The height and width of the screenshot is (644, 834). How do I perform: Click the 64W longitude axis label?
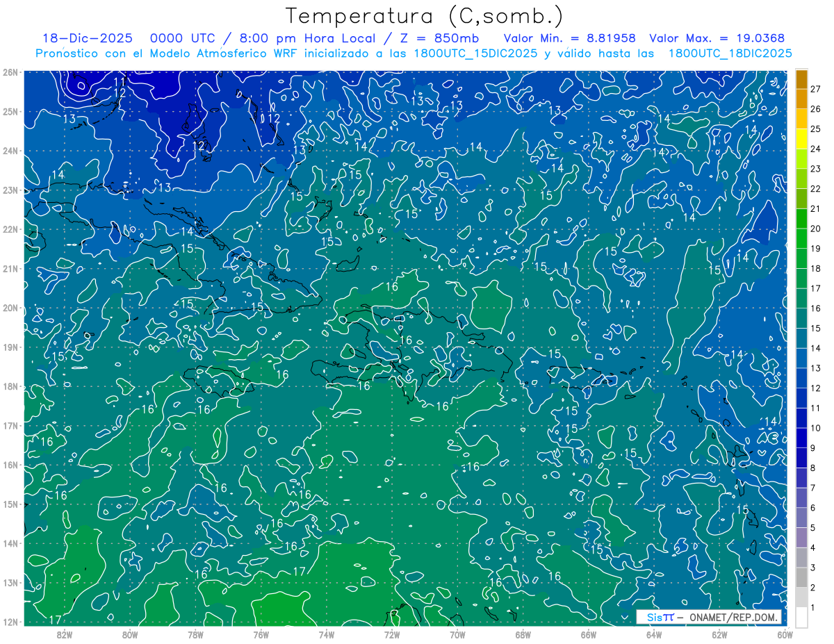pos(653,634)
